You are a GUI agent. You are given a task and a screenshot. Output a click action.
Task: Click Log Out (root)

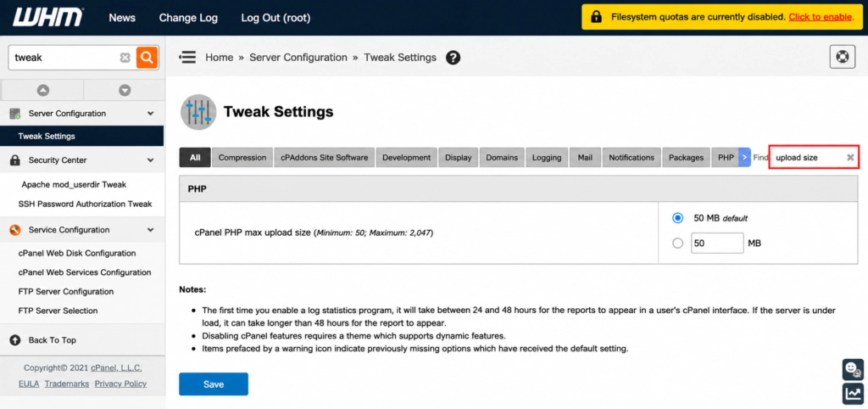click(x=275, y=18)
